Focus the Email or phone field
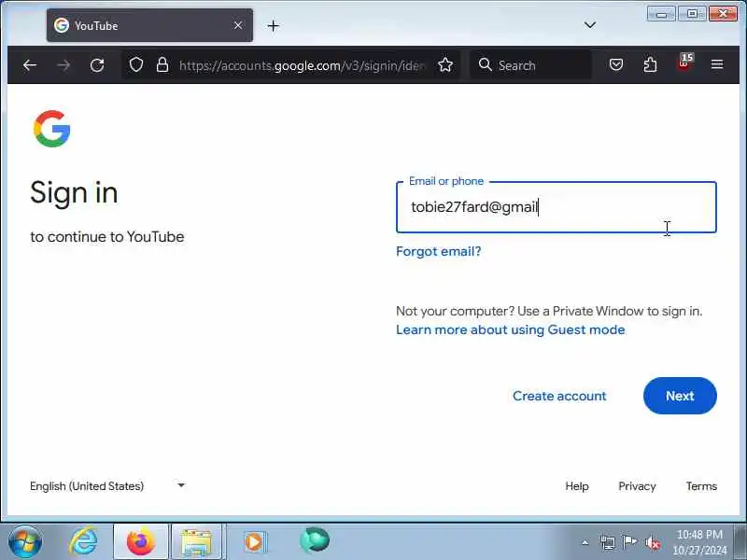The width and height of the screenshot is (747, 560). coord(556,207)
